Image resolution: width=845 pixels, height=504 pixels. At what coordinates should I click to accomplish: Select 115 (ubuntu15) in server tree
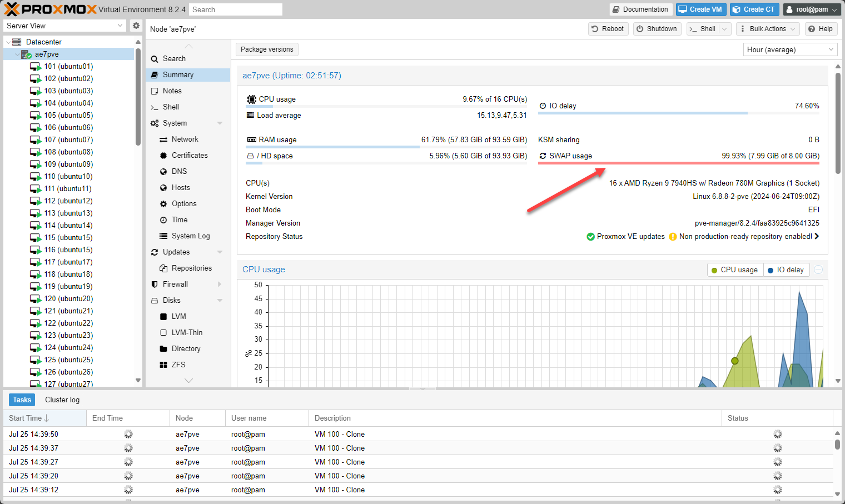[x=69, y=238]
